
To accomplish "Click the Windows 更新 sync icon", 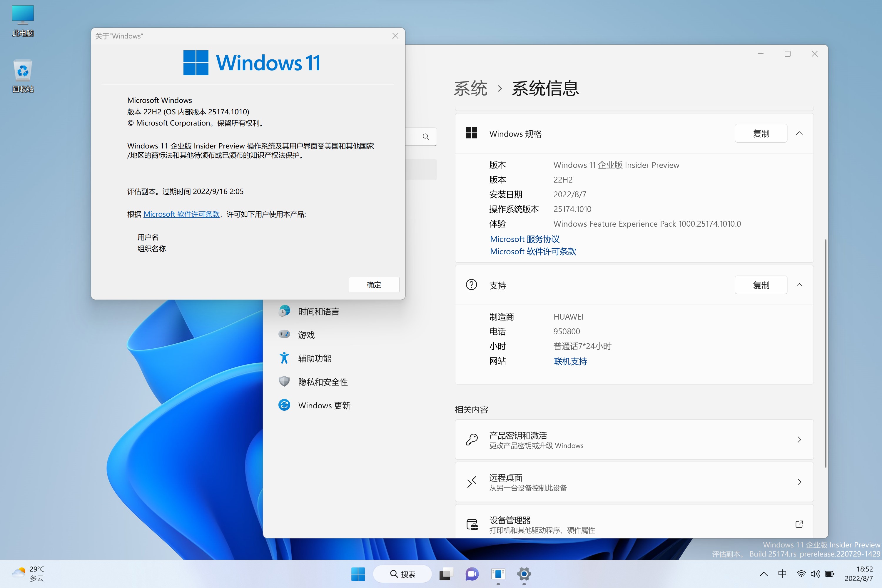I will coord(284,405).
